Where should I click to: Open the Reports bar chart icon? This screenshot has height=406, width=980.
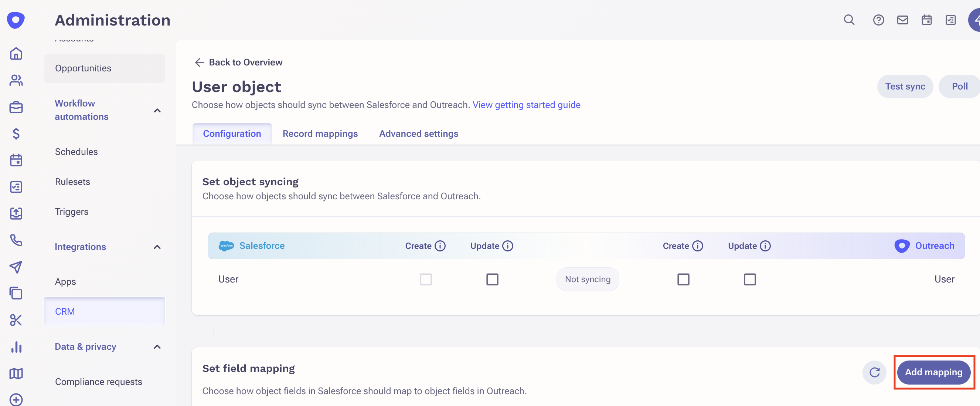coord(16,347)
